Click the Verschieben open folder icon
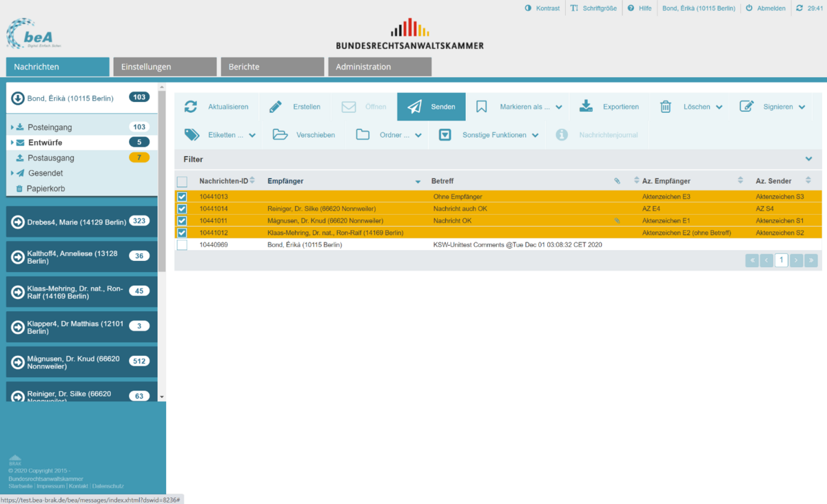827x504 pixels. coord(280,135)
